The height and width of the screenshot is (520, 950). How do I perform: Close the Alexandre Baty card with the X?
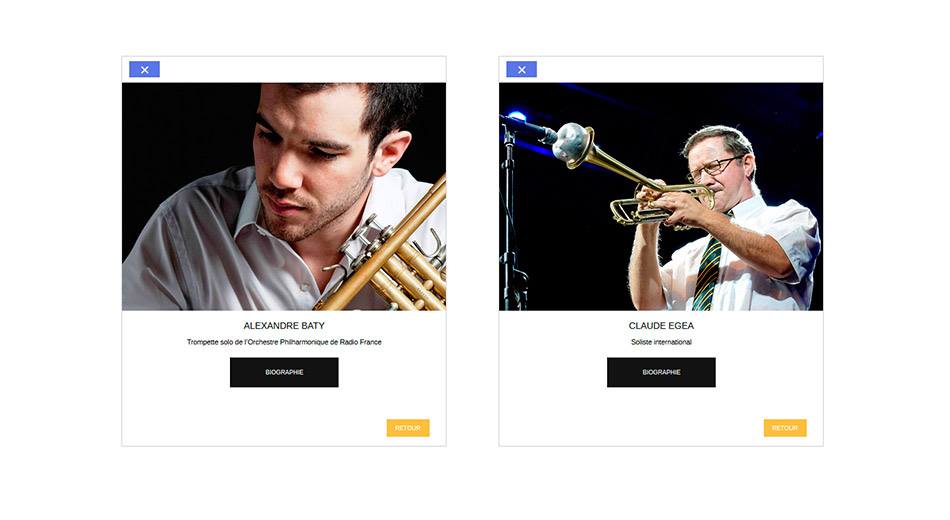tap(144, 70)
